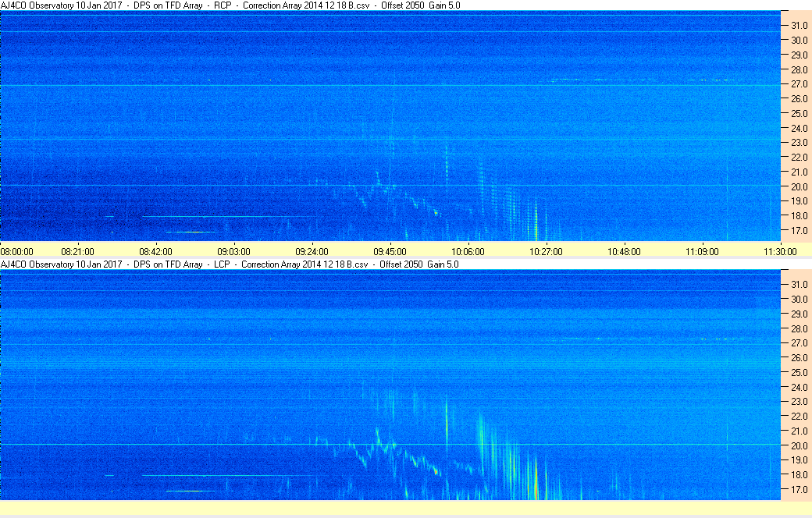This screenshot has height=518, width=812.
Task: Click 'Offset 2050' in the RCP title
Action: [402, 5]
